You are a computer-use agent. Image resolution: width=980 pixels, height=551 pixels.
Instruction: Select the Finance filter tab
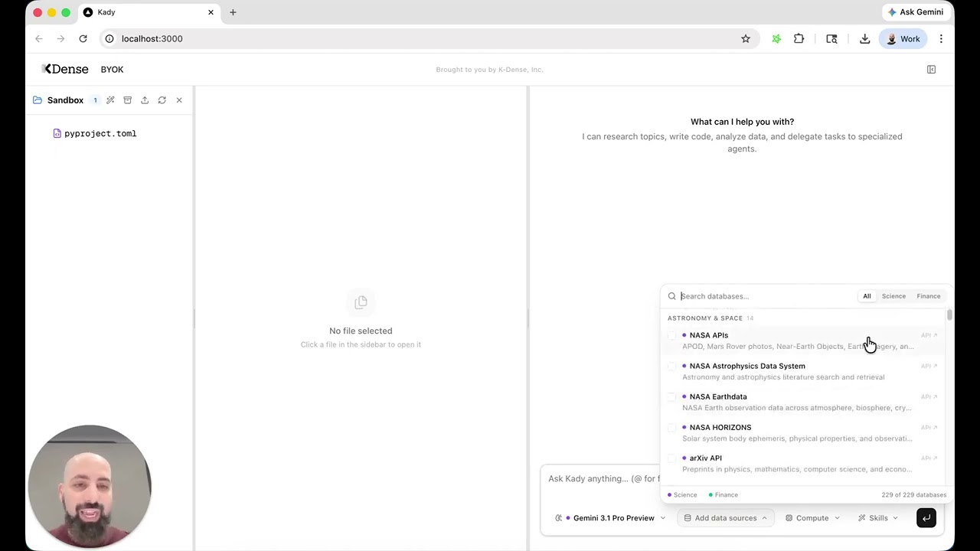pos(928,296)
